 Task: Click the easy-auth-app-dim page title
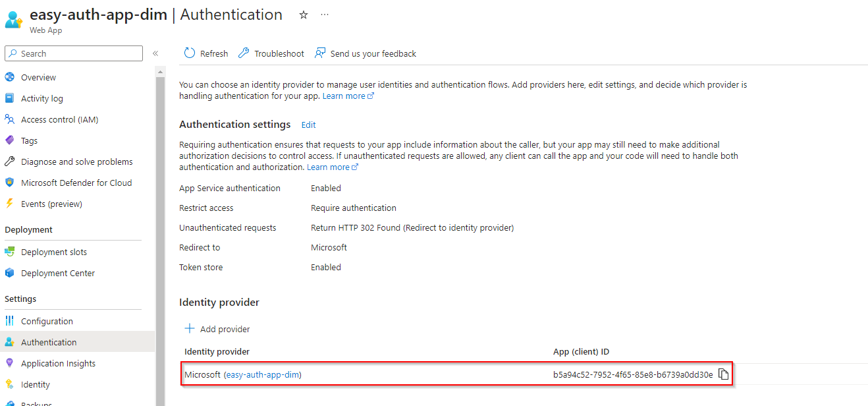tap(98, 14)
